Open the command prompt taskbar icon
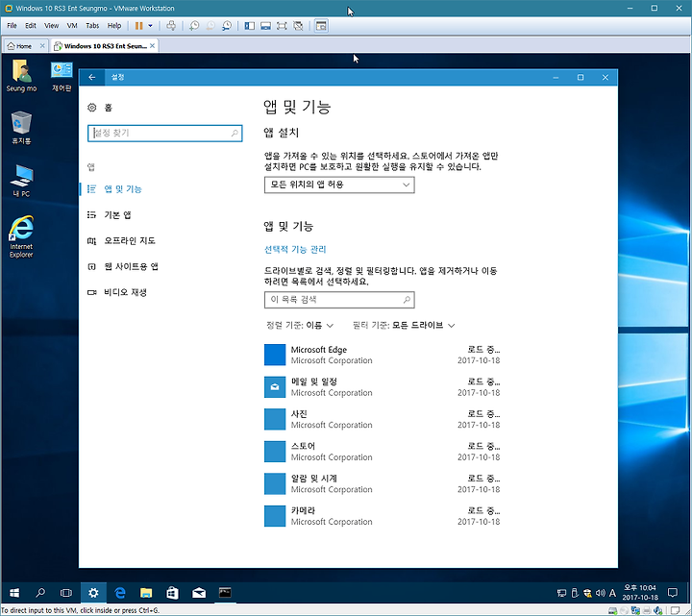This screenshot has width=692, height=616. pyautogui.click(x=225, y=593)
